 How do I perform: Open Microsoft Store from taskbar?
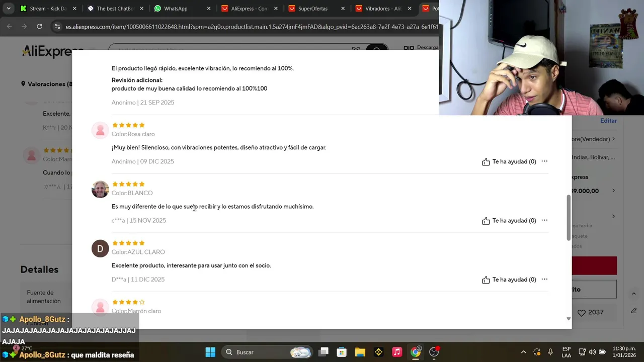342,352
